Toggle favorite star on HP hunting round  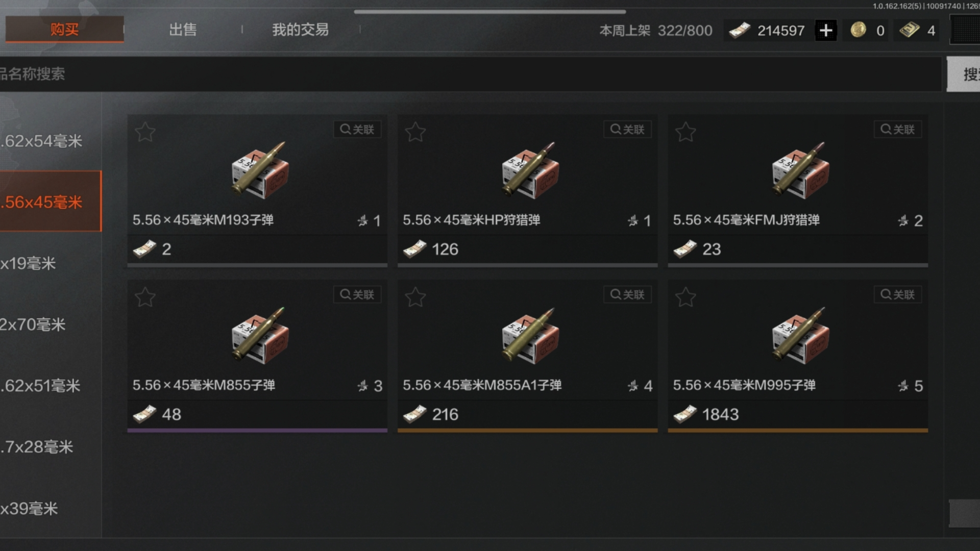click(x=415, y=132)
